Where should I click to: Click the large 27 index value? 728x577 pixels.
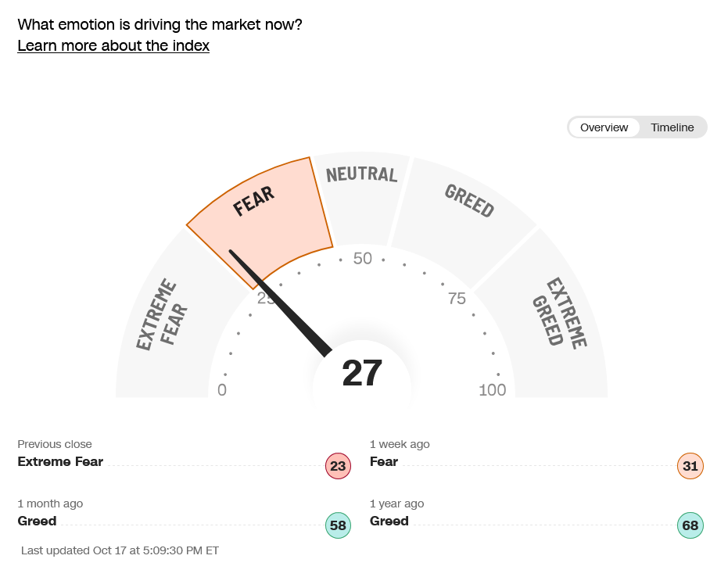tap(362, 373)
